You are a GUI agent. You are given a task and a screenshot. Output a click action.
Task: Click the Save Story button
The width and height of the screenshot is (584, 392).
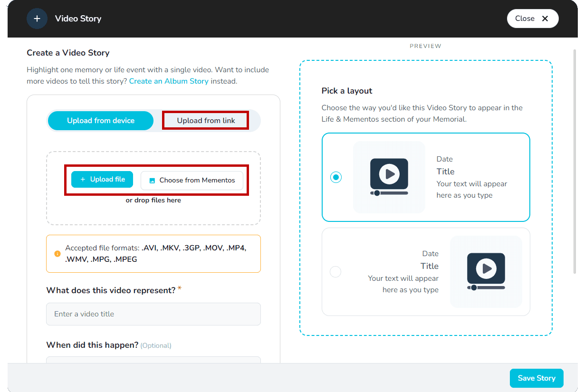tap(536, 378)
